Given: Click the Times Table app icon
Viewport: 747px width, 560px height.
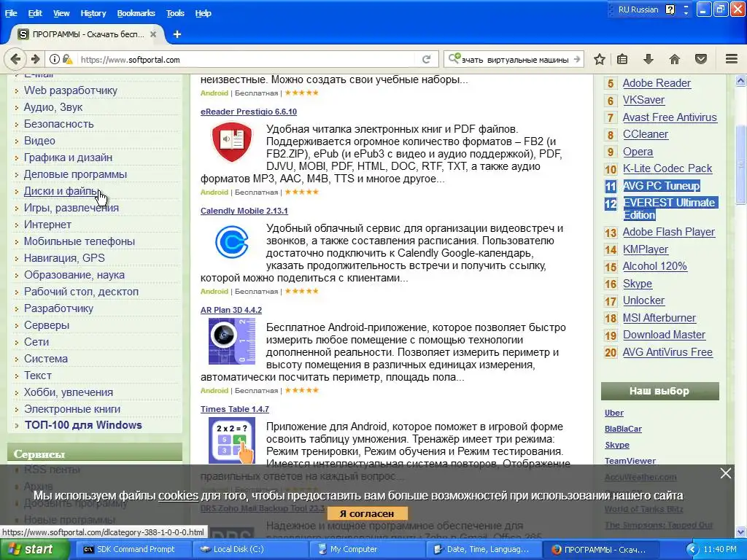Looking at the screenshot, I should 232,440.
